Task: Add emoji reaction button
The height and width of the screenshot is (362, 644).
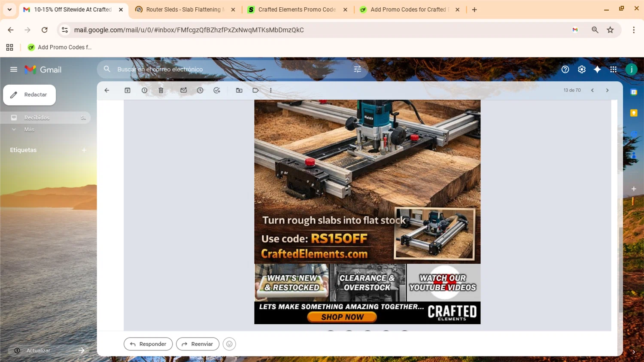Action: [x=229, y=344]
